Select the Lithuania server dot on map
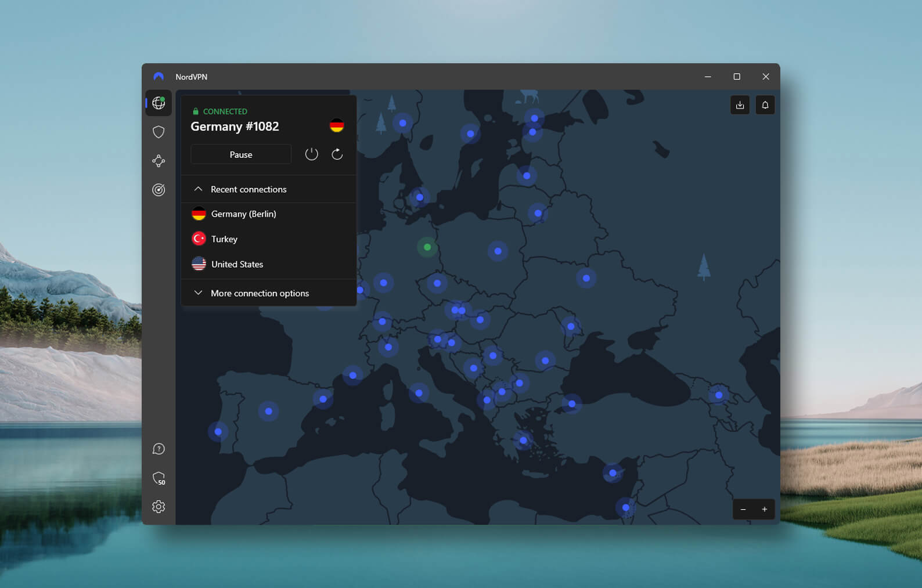The width and height of the screenshot is (922, 588). (538, 214)
